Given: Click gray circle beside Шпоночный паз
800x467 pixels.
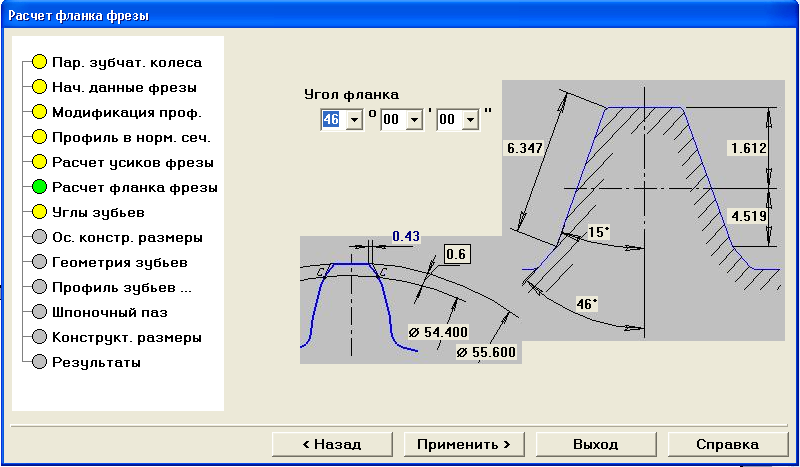Looking at the screenshot, I should point(39,312).
